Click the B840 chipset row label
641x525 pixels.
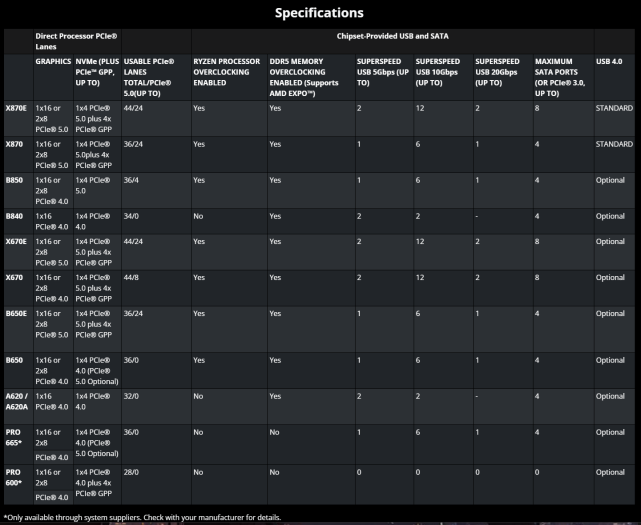tap(14, 216)
